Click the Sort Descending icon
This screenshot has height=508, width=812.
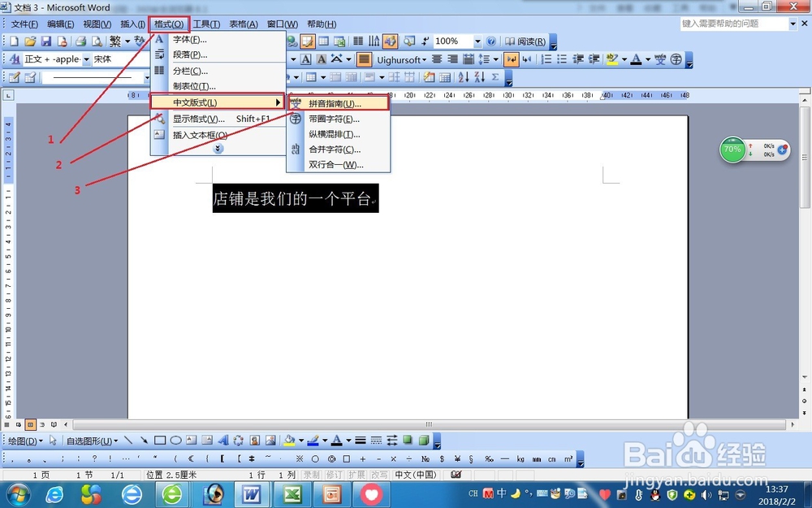480,78
